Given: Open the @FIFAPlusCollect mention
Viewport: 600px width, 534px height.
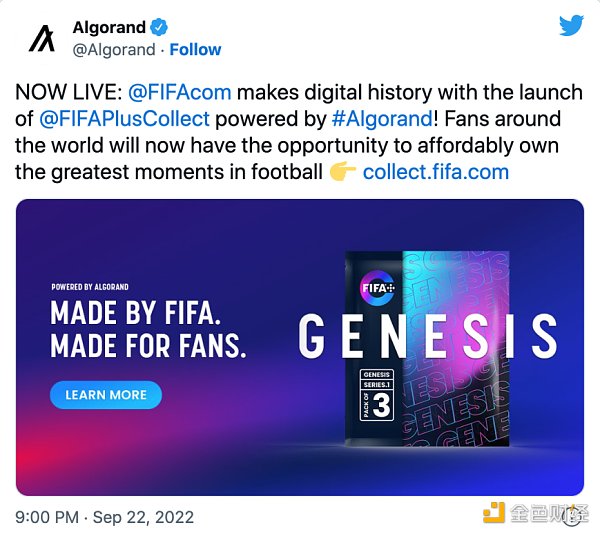Looking at the screenshot, I should (124, 118).
